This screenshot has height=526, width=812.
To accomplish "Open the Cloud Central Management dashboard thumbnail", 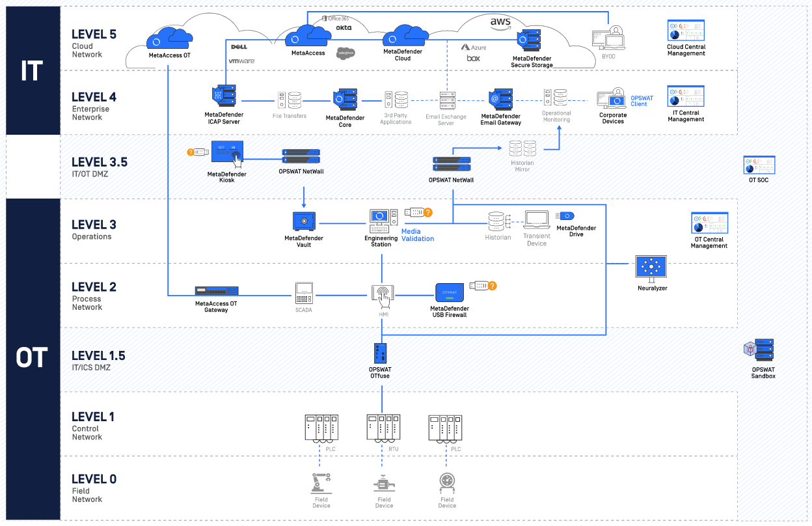I will click(686, 31).
